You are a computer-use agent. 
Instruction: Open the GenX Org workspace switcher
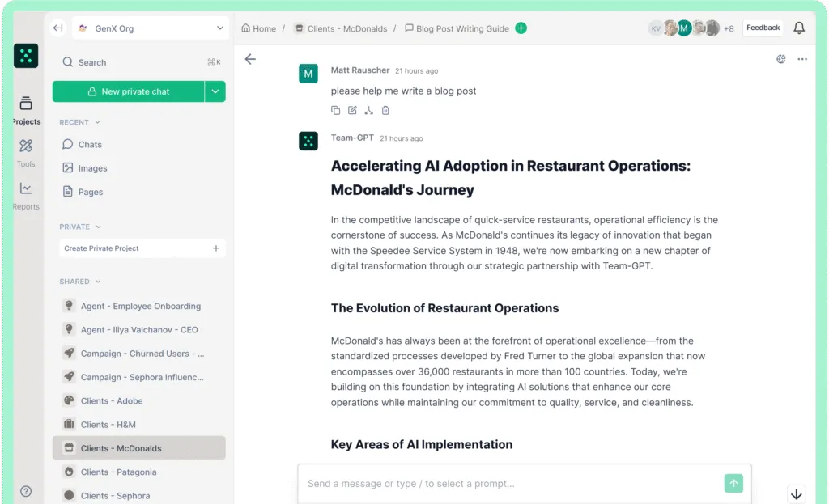[151, 28]
